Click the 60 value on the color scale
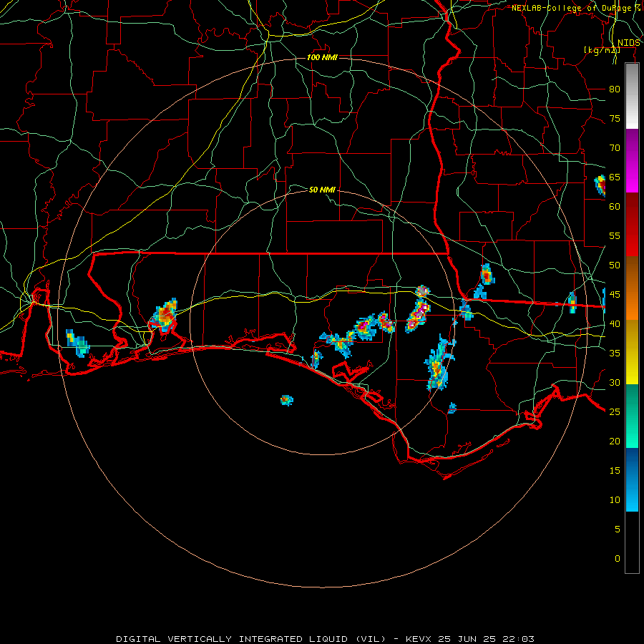The height and width of the screenshot is (644, 644). (615, 207)
